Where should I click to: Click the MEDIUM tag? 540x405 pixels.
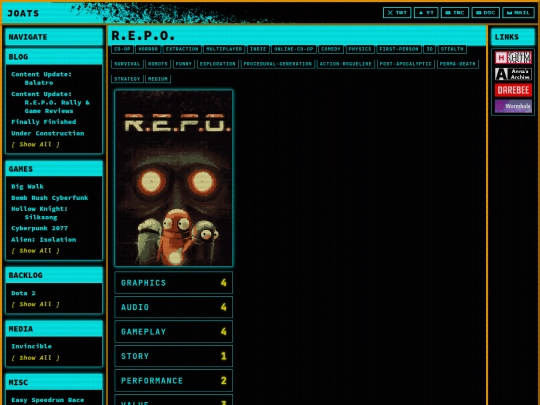pos(157,79)
